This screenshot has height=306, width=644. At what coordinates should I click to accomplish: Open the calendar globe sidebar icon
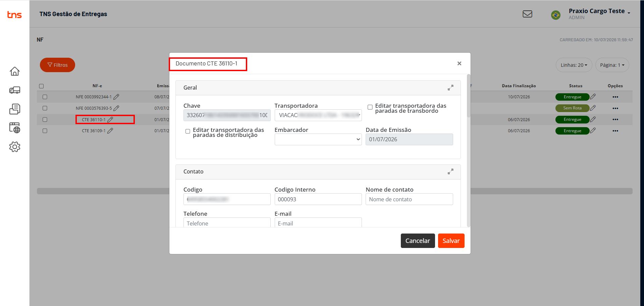click(15, 128)
